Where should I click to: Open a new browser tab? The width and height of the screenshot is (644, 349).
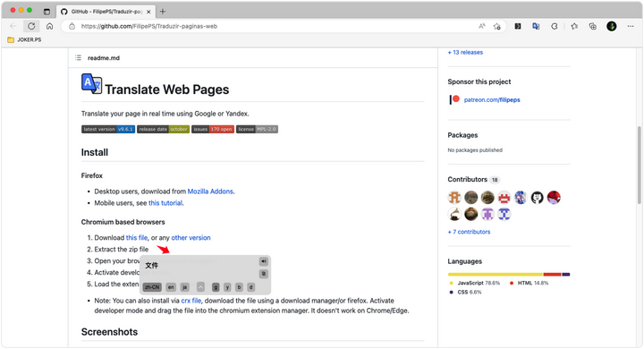[x=163, y=12]
